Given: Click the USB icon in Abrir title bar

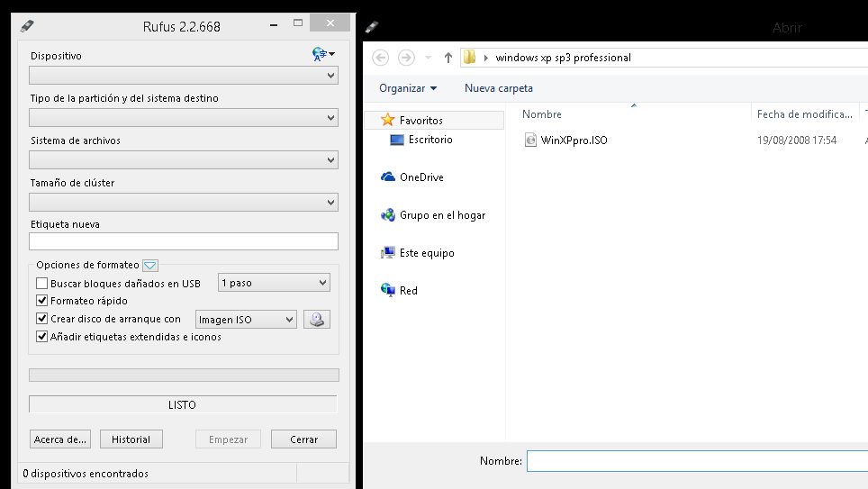Looking at the screenshot, I should tap(372, 27).
